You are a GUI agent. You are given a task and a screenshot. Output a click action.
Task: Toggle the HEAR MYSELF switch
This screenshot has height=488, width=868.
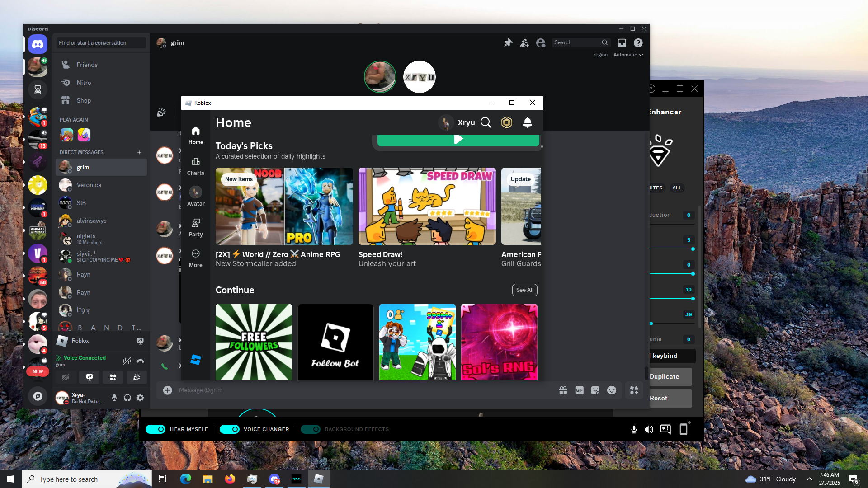156,429
